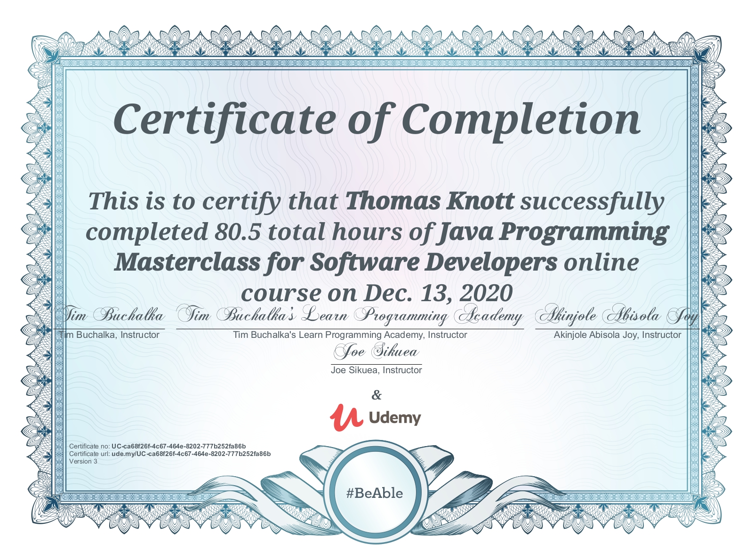Click the Udemy wordmark next to the logo
Screen dimensions: 753x560
point(395,417)
